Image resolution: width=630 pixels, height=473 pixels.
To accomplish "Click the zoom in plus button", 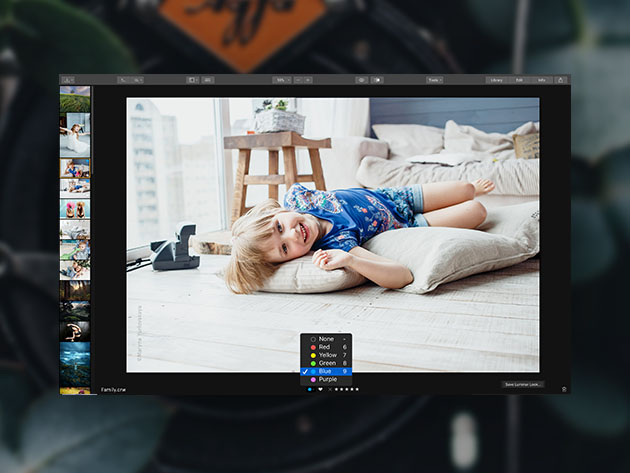I will (308, 80).
